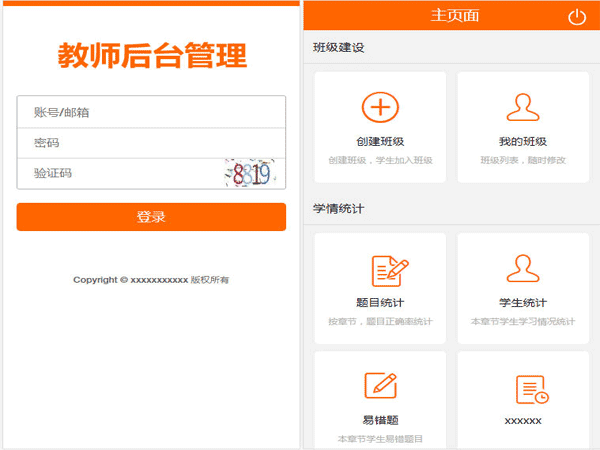This screenshot has height=450, width=600.
Task: Select the 题目统计 text label
Action: [x=380, y=303]
